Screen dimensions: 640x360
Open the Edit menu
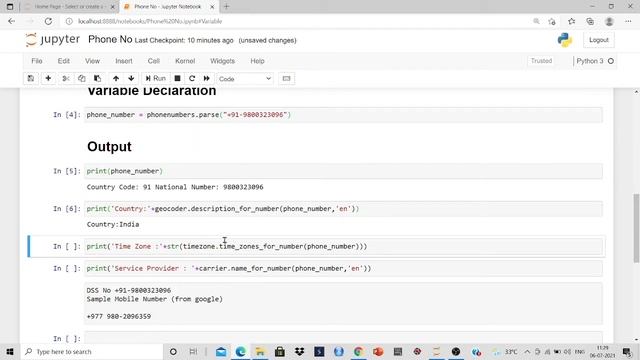[63, 61]
